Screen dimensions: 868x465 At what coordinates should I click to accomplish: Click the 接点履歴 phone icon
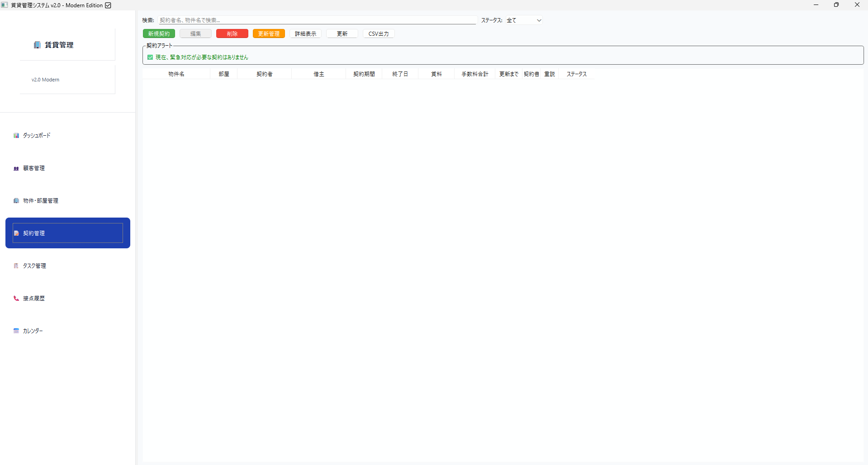pyautogui.click(x=16, y=299)
